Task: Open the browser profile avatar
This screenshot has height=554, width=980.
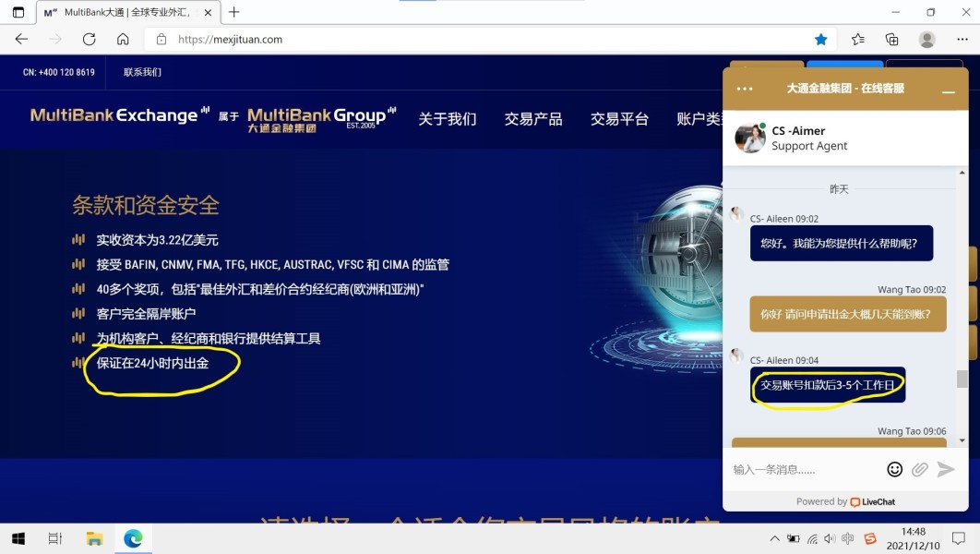Action: (926, 40)
